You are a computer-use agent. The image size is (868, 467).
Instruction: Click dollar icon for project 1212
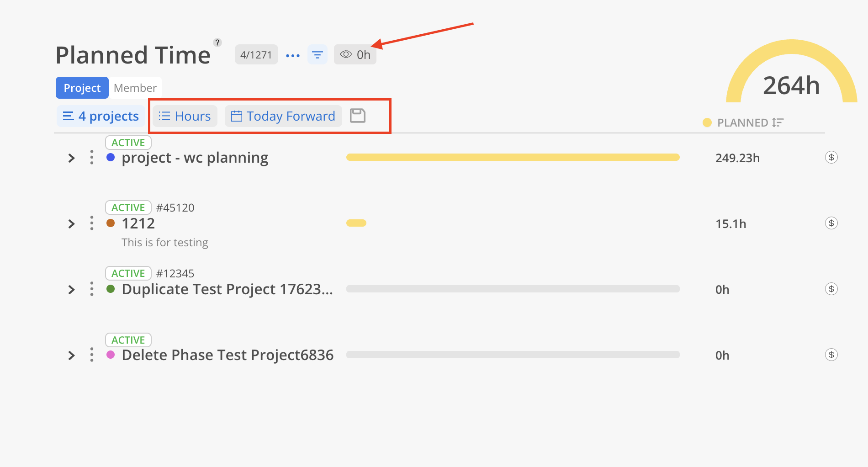(831, 223)
